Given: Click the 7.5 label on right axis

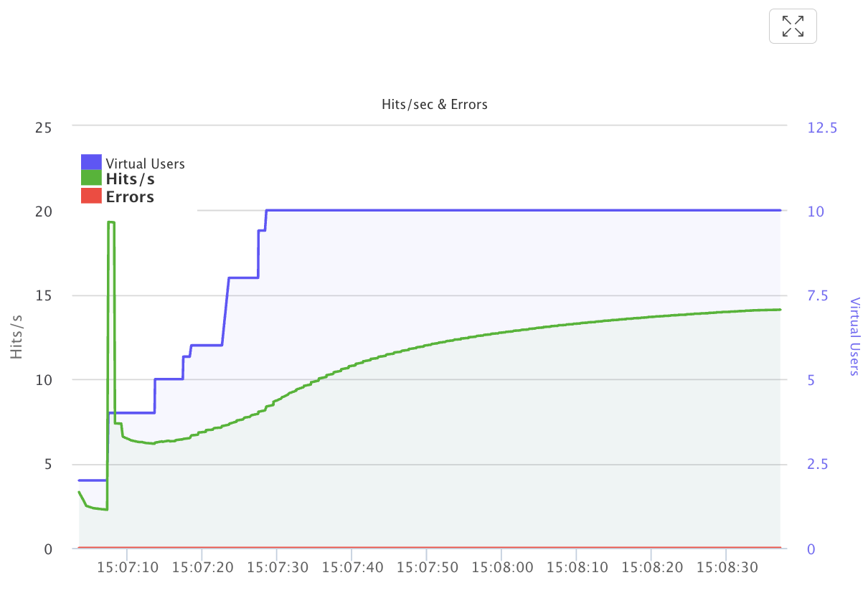Looking at the screenshot, I should click(818, 296).
